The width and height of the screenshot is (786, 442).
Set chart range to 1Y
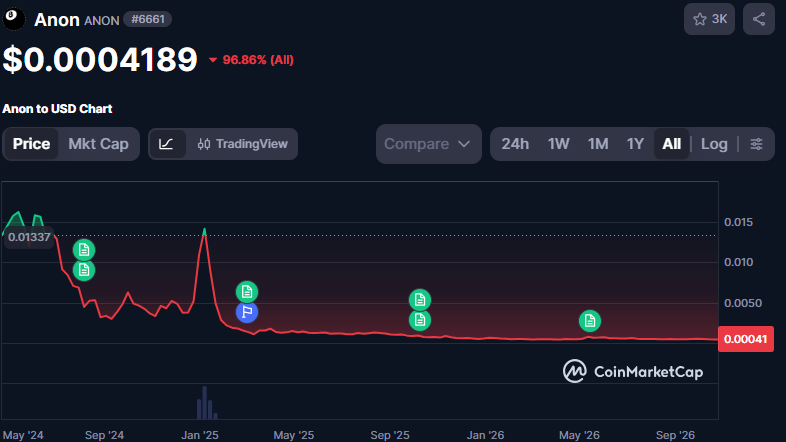pos(635,144)
